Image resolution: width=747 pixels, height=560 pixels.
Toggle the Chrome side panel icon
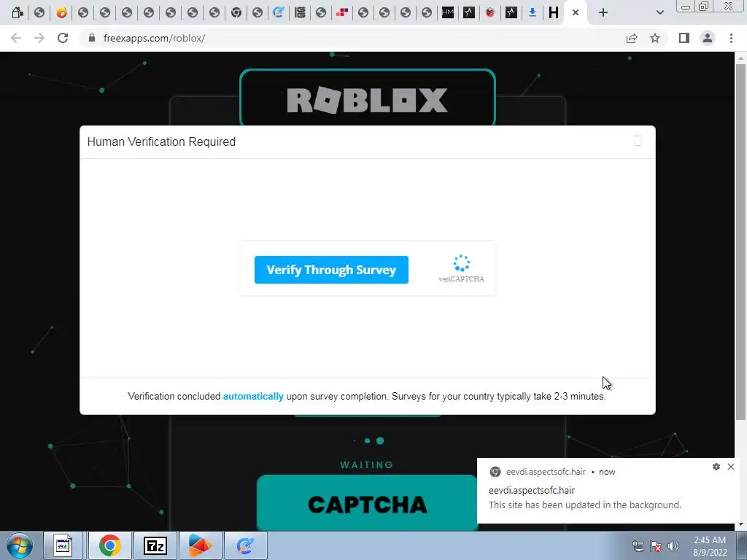click(x=684, y=38)
